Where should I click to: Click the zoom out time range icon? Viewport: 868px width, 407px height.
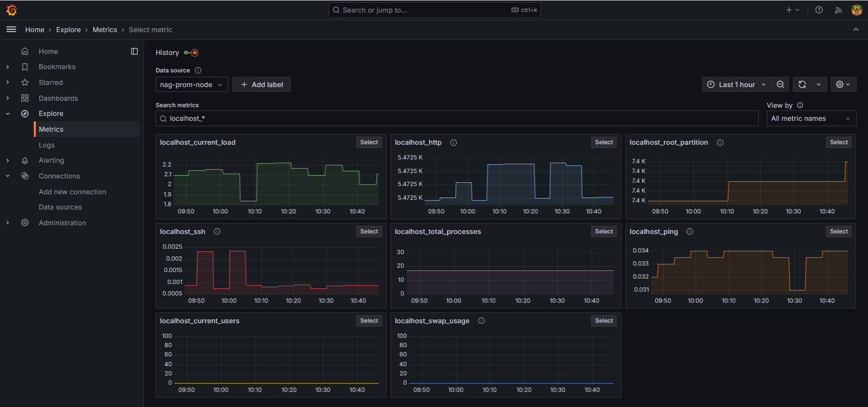point(780,84)
